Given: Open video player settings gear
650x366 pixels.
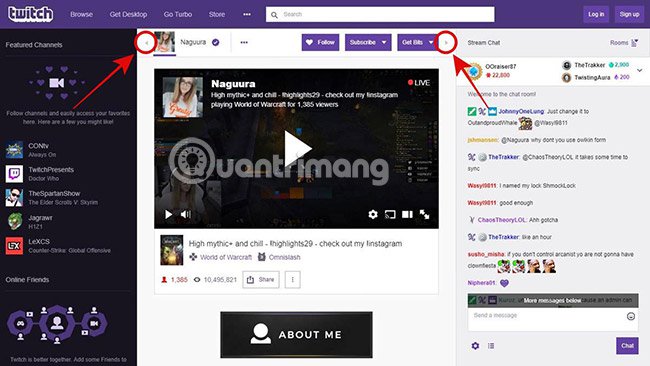Looking at the screenshot, I should 373,214.
